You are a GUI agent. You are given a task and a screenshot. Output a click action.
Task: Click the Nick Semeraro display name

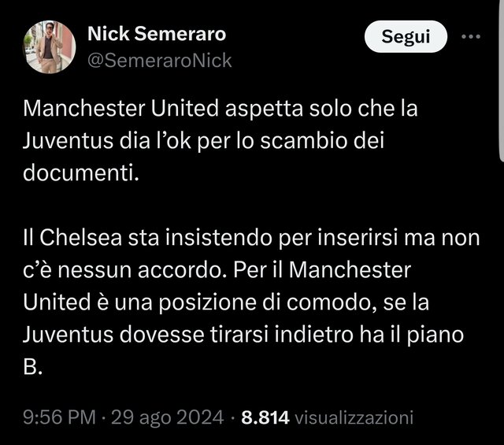157,34
